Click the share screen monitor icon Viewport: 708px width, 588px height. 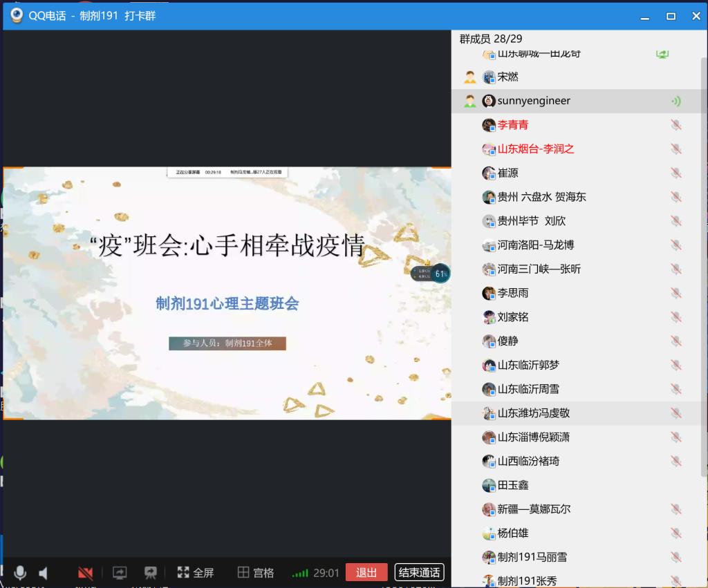pyautogui.click(x=120, y=573)
